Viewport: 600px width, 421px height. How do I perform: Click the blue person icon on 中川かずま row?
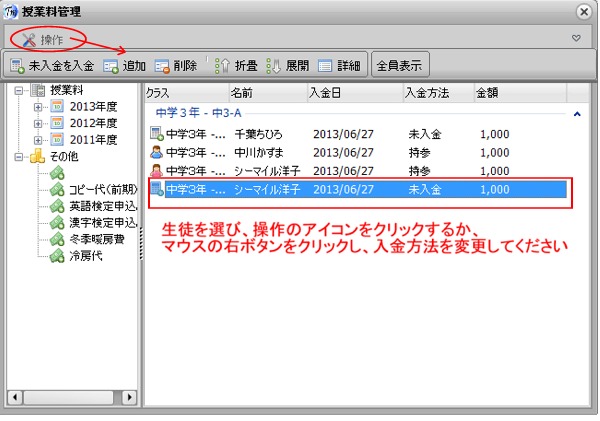(x=157, y=152)
